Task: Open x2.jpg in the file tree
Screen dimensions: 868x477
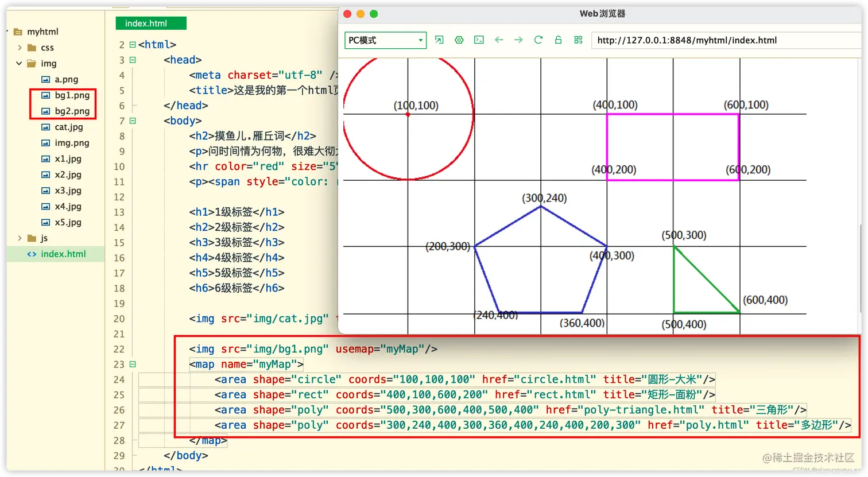Action: (68, 174)
